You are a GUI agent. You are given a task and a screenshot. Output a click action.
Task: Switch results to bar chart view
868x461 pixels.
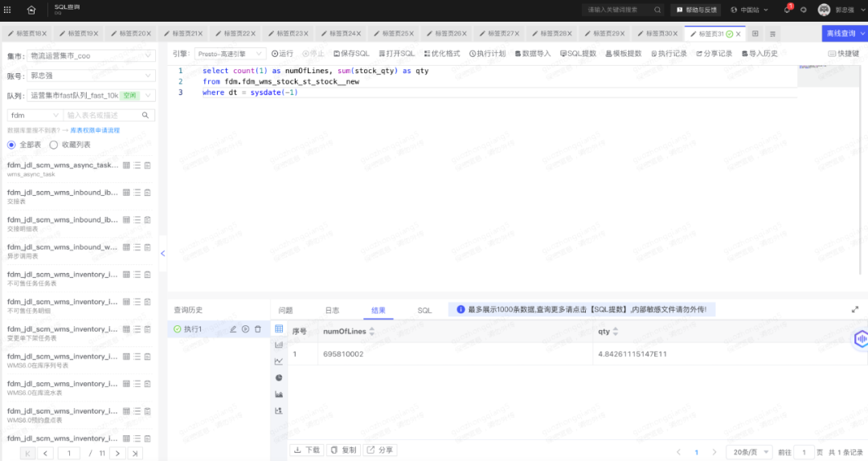pos(279,345)
